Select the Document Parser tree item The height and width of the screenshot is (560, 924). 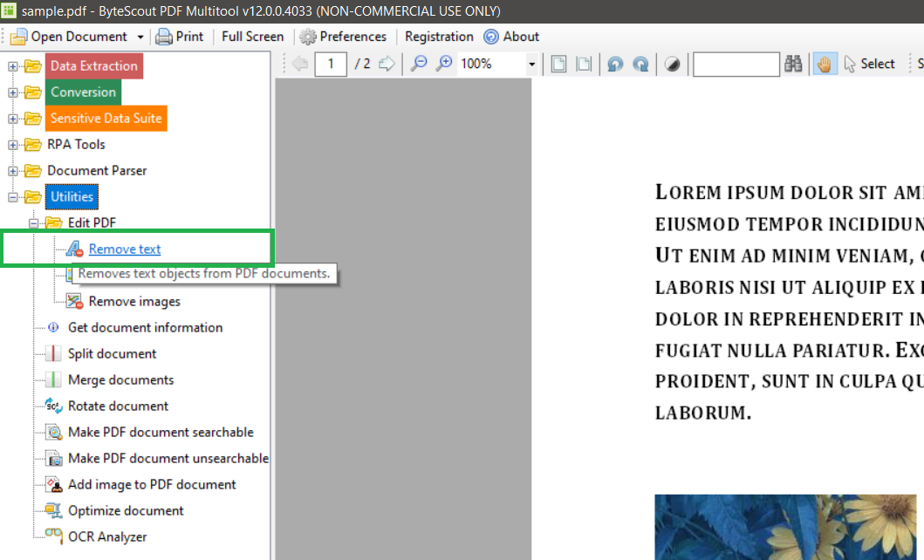pyautogui.click(x=97, y=170)
